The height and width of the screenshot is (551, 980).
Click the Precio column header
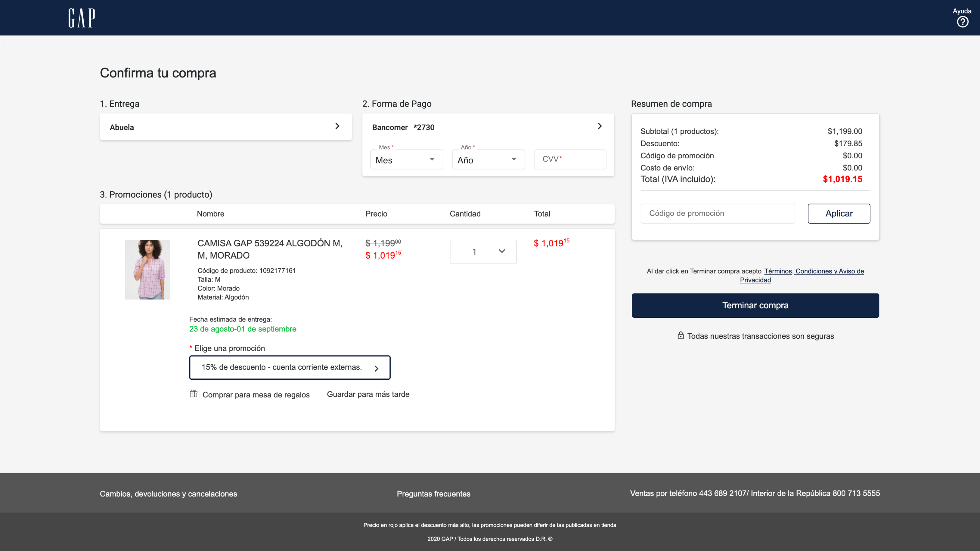[x=376, y=214]
